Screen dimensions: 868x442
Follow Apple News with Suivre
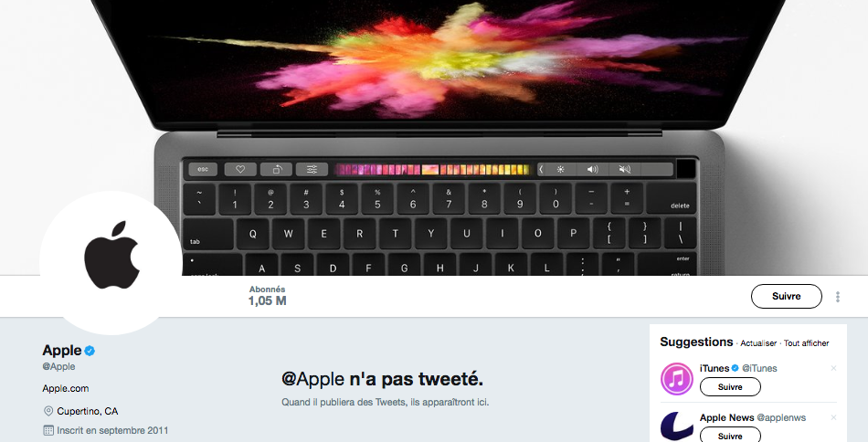point(730,435)
